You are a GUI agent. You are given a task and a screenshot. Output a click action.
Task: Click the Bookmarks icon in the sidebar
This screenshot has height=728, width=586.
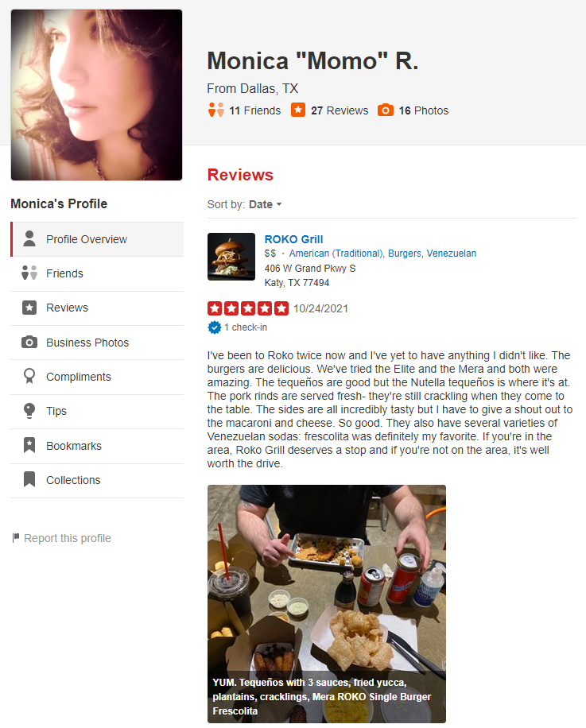point(29,445)
